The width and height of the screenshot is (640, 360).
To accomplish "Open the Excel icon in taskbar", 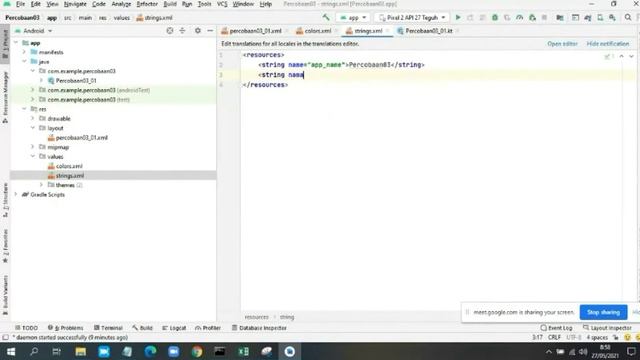I will pos(243,351).
